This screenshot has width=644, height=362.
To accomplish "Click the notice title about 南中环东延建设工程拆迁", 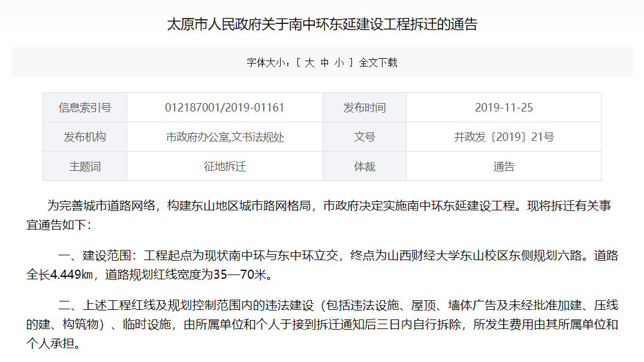I will tap(322, 24).
